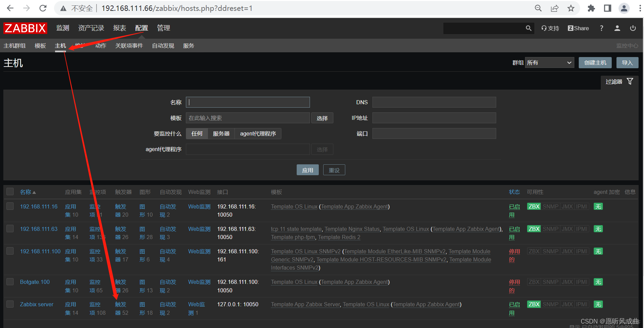Focus the IP地址 filter input field
The width and height of the screenshot is (644, 328).
[434, 118]
